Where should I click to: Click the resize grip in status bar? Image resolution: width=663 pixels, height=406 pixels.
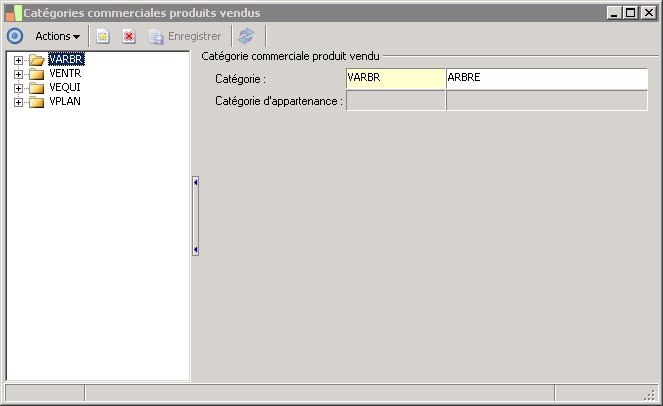pos(649,395)
